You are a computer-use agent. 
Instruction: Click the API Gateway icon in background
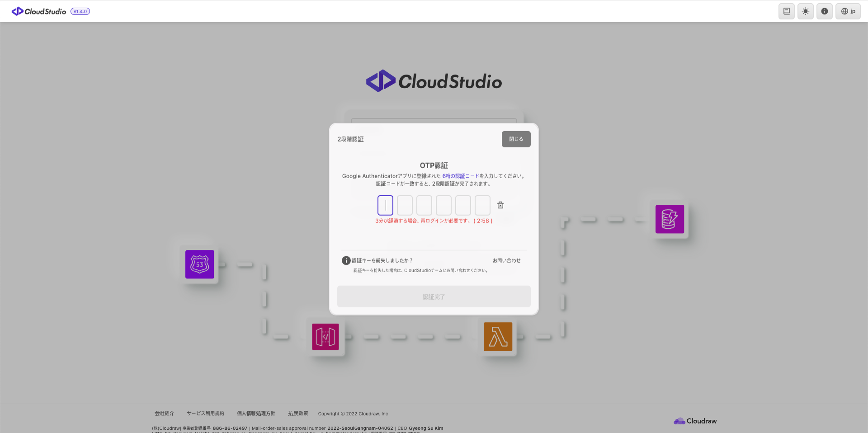(325, 337)
